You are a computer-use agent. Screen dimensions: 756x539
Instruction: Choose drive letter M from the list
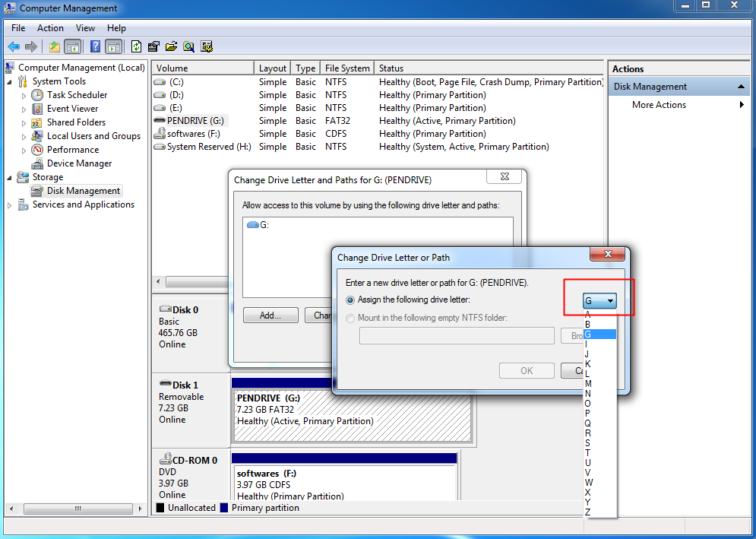click(x=588, y=384)
